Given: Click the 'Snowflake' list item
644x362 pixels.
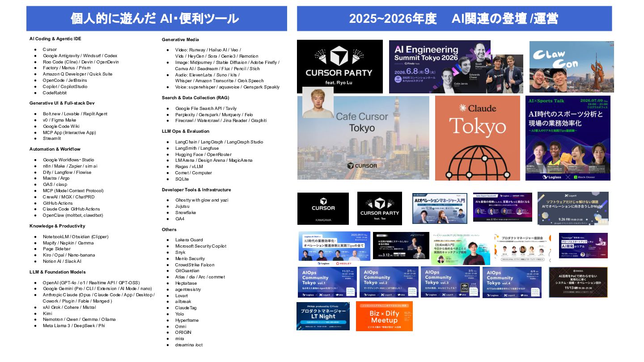Looking at the screenshot, I should [186, 213].
